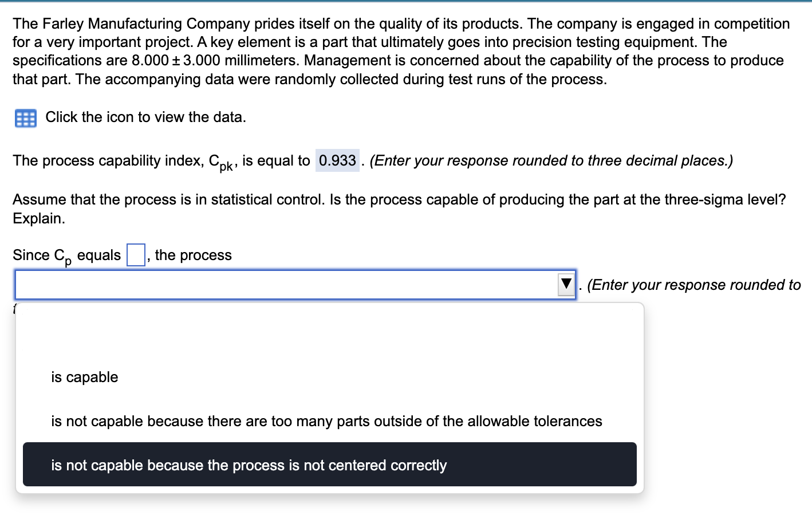This screenshot has width=812, height=527.
Task: Click the empty Cp input box
Action: 135,254
